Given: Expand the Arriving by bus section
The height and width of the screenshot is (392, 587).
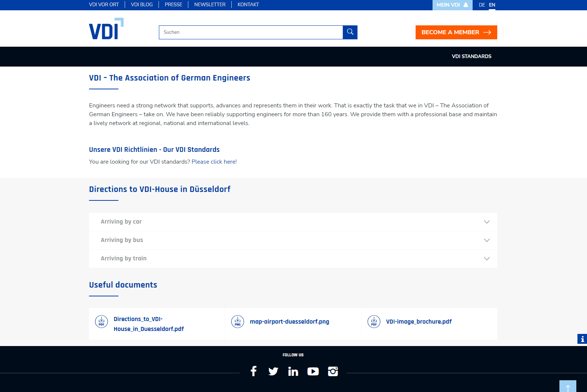Looking at the screenshot, I should click(293, 240).
